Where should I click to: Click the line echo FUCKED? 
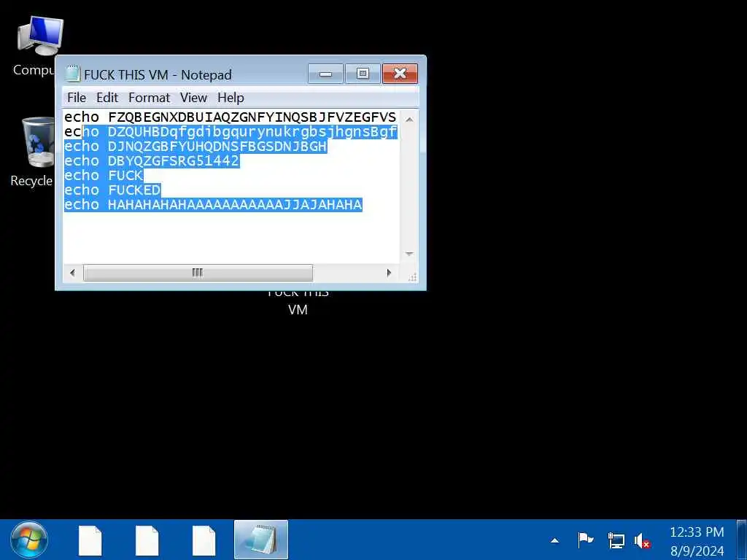click(112, 190)
